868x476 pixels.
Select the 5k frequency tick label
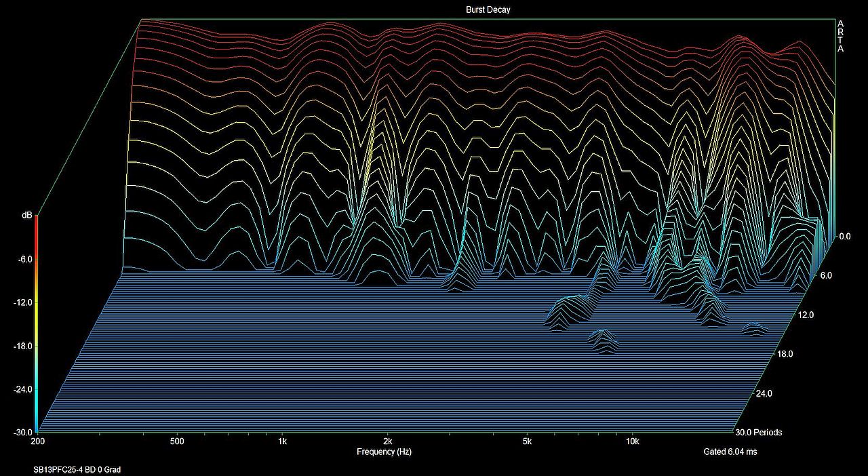tap(527, 441)
